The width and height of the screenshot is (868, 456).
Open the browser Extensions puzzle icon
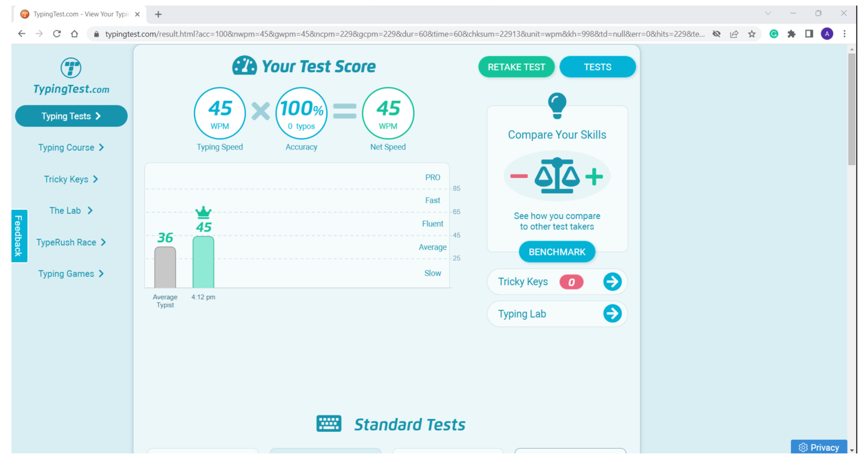coord(791,34)
